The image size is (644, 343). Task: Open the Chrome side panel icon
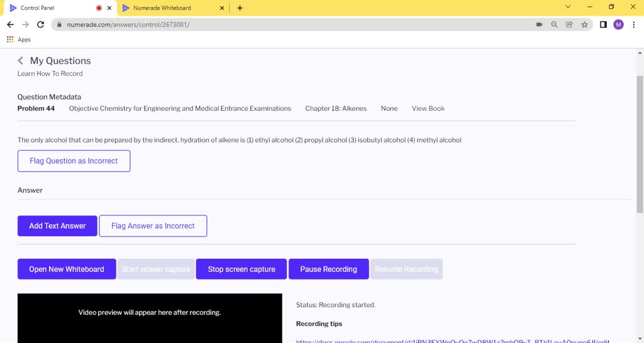pos(603,24)
